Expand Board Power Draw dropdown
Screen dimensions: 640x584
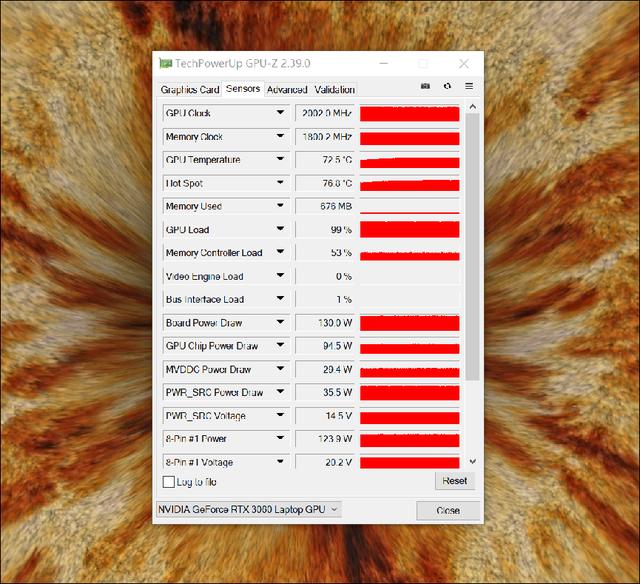tap(280, 322)
